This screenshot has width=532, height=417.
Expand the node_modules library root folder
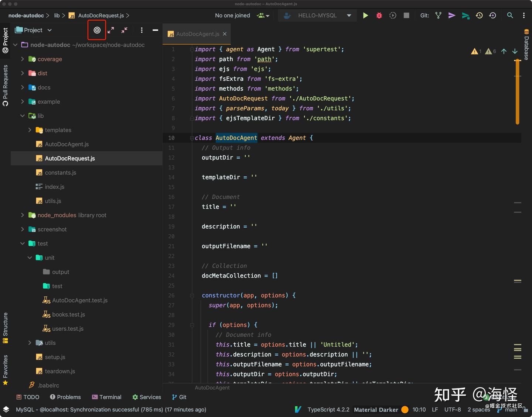22,215
